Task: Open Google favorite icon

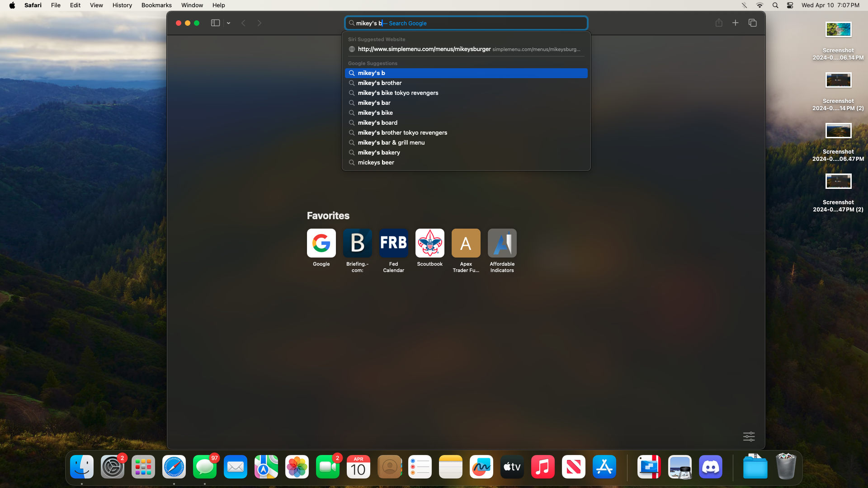Action: click(321, 243)
